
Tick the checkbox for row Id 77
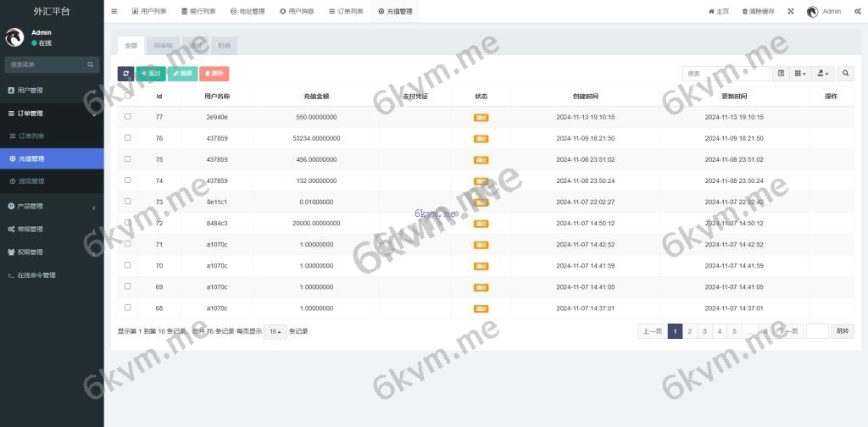[128, 116]
